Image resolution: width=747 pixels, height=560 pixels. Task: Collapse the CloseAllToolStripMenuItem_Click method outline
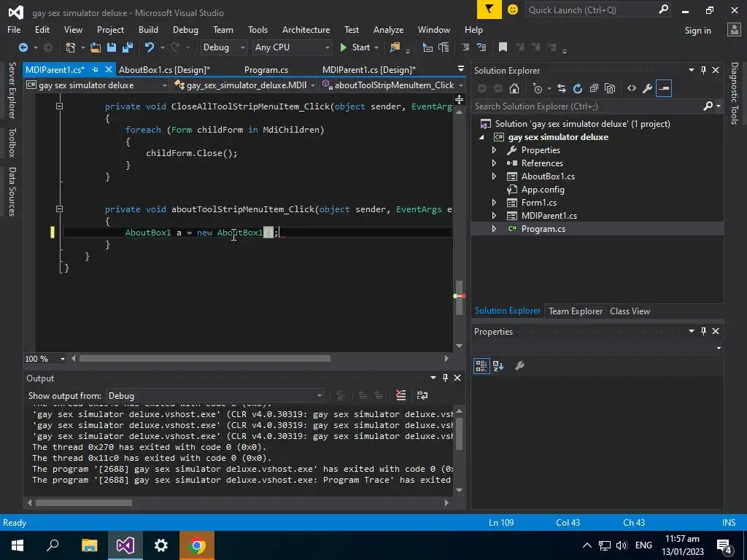tap(59, 106)
